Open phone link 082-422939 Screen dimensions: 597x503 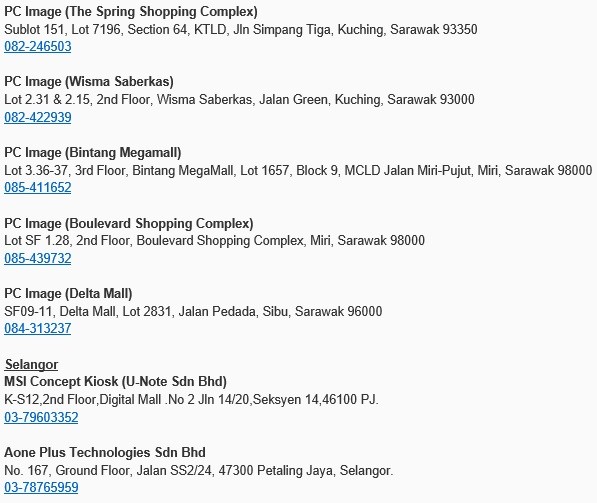pyautogui.click(x=38, y=117)
